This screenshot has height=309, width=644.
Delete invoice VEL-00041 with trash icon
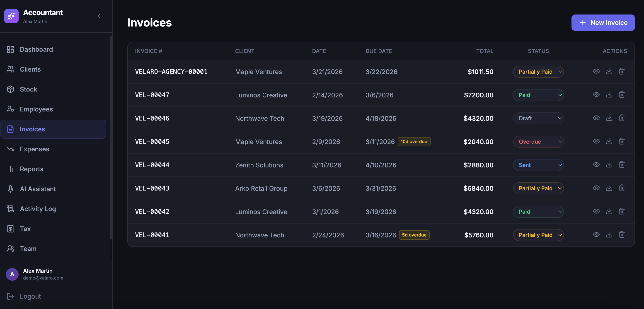622,235
